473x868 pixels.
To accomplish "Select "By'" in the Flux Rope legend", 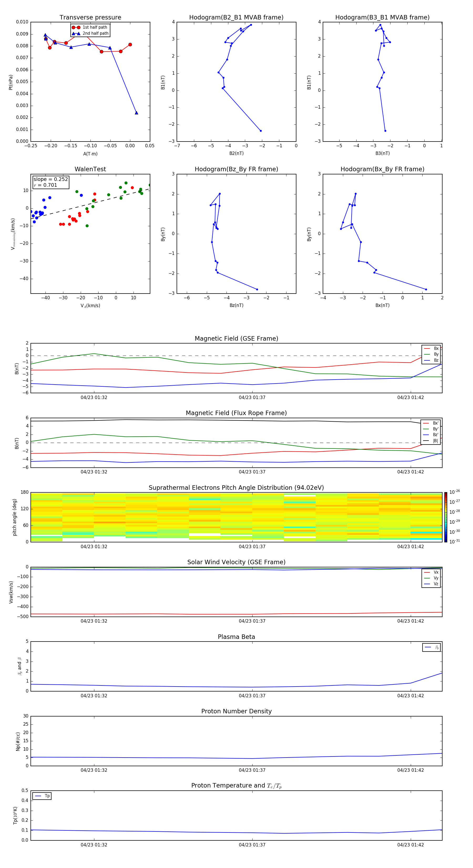I will [431, 429].
